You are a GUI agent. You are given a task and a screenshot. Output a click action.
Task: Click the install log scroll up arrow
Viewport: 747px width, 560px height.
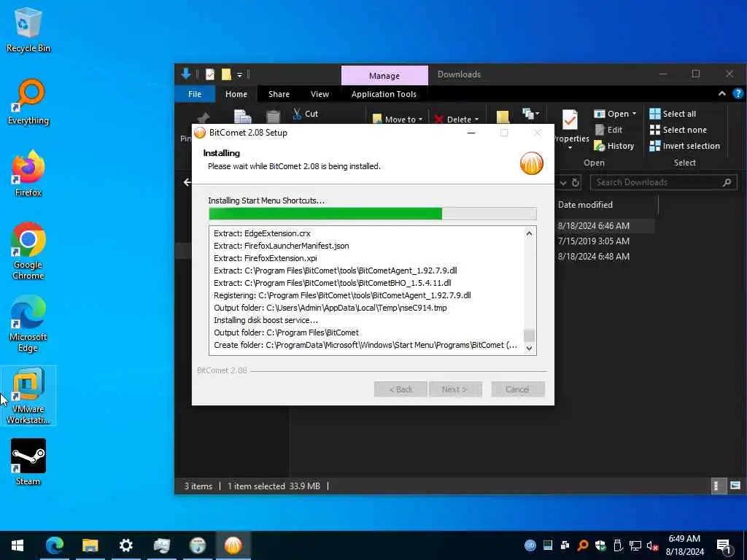pyautogui.click(x=529, y=233)
